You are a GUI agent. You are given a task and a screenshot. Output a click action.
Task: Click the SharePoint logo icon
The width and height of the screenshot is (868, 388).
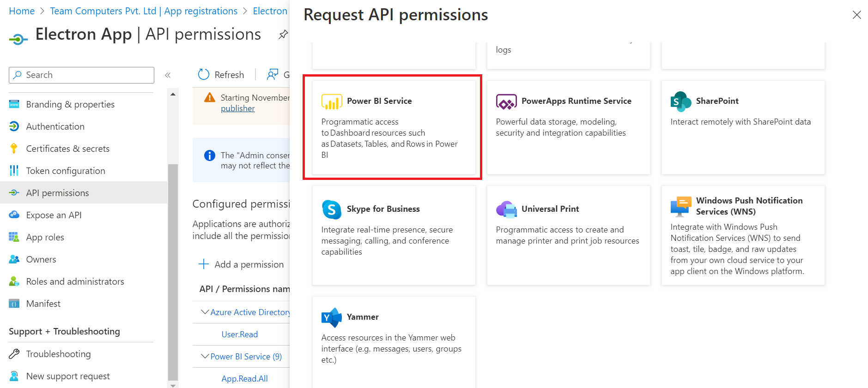681,101
